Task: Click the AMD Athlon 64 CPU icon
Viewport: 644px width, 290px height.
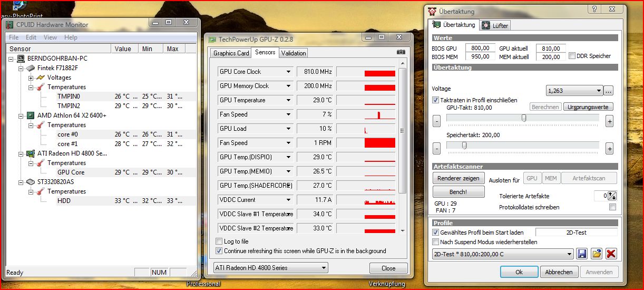Action: pos(31,115)
